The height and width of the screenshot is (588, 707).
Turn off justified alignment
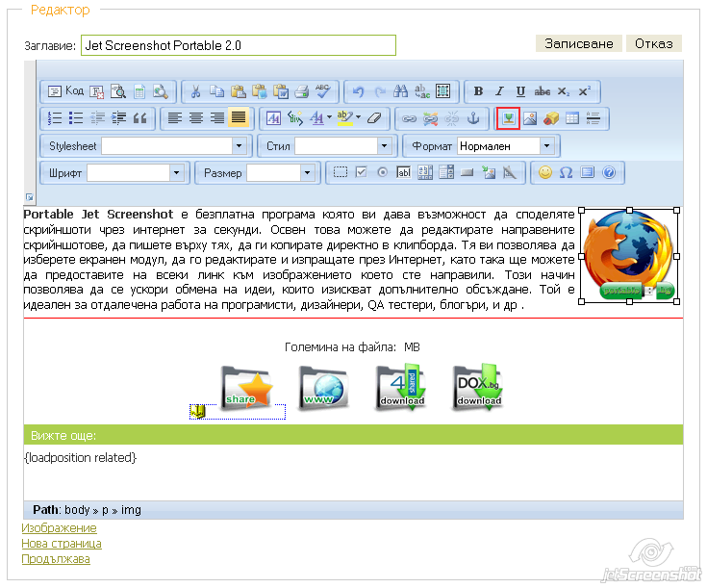(239, 118)
